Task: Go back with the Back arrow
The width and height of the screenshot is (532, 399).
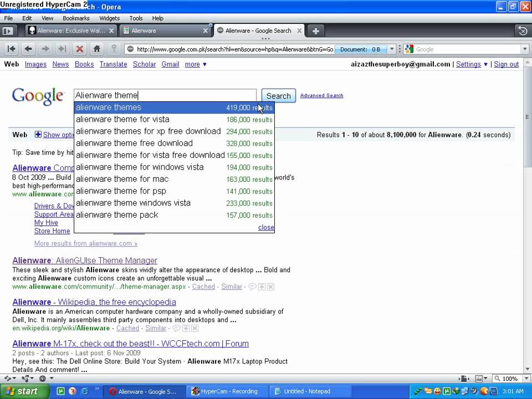Action: (x=28, y=49)
